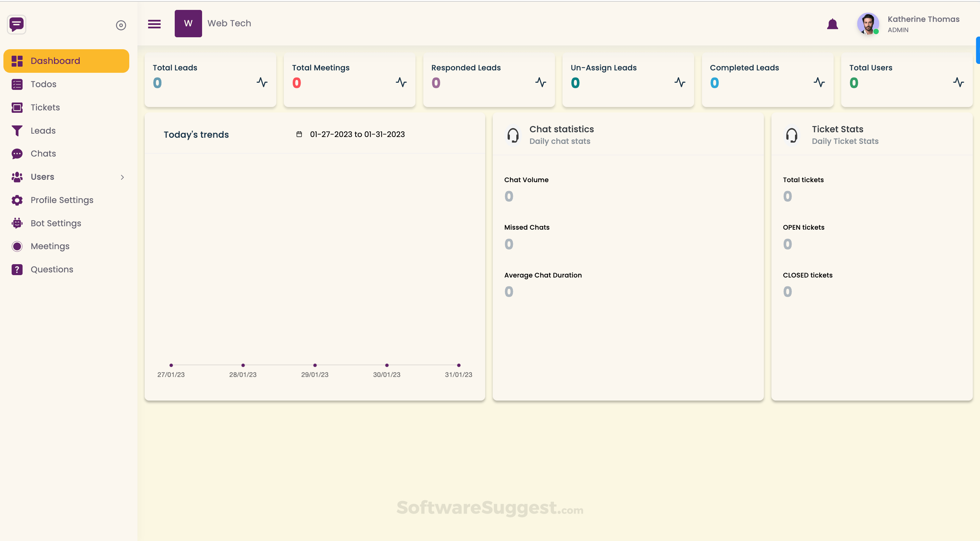Select the Leads funnel icon

click(x=17, y=131)
